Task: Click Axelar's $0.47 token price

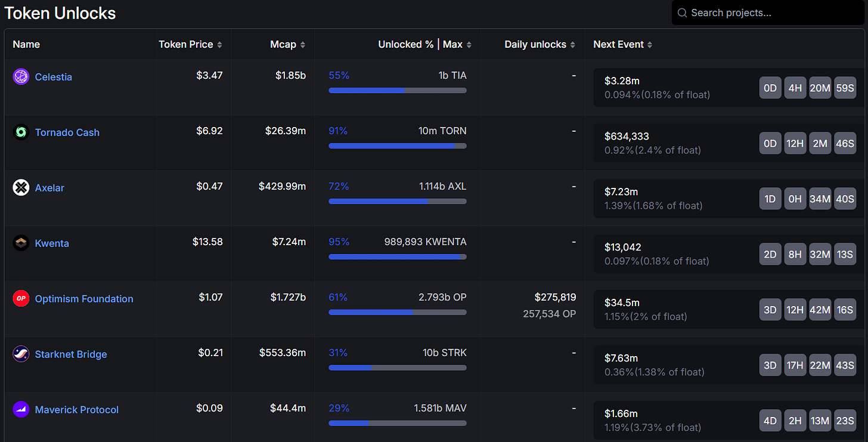Action: point(209,187)
